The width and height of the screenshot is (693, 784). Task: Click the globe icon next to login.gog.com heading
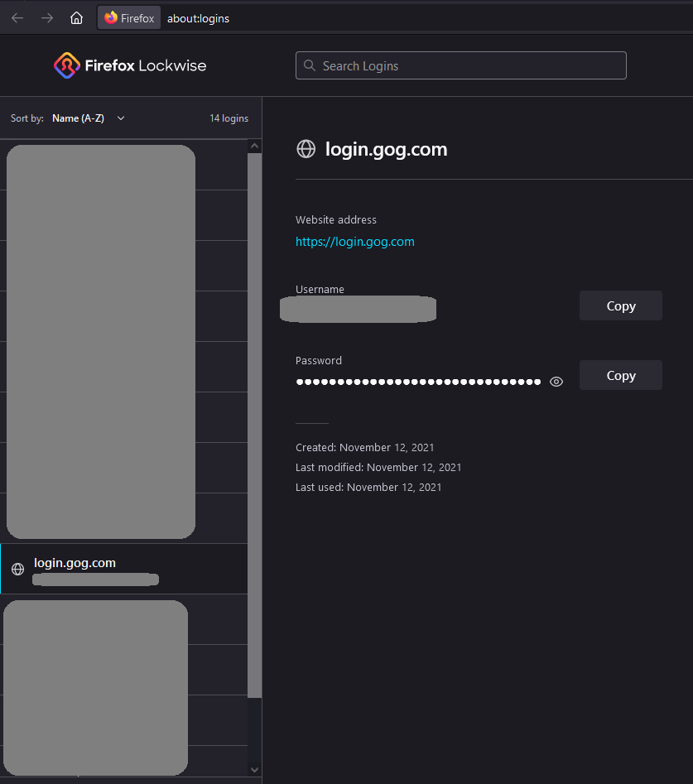click(306, 149)
